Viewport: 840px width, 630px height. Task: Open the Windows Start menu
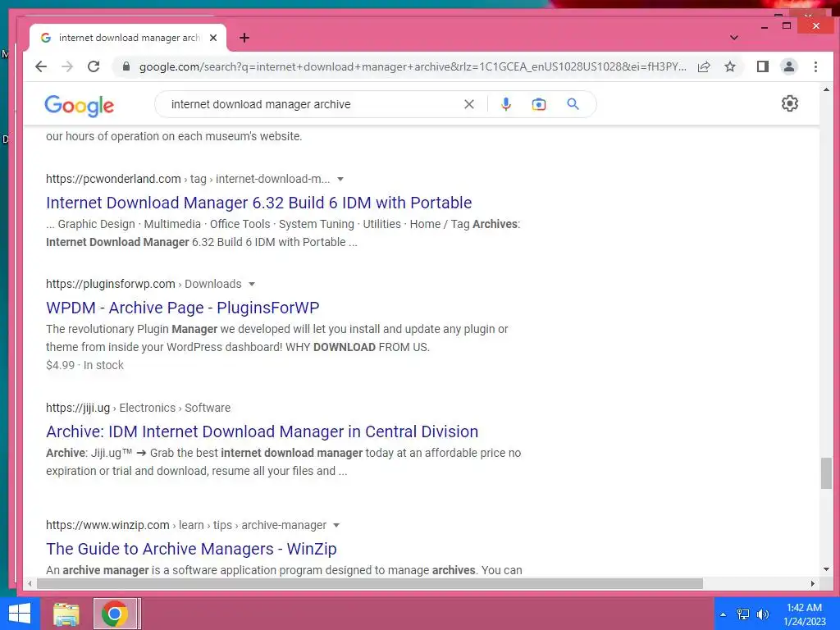[20, 614]
